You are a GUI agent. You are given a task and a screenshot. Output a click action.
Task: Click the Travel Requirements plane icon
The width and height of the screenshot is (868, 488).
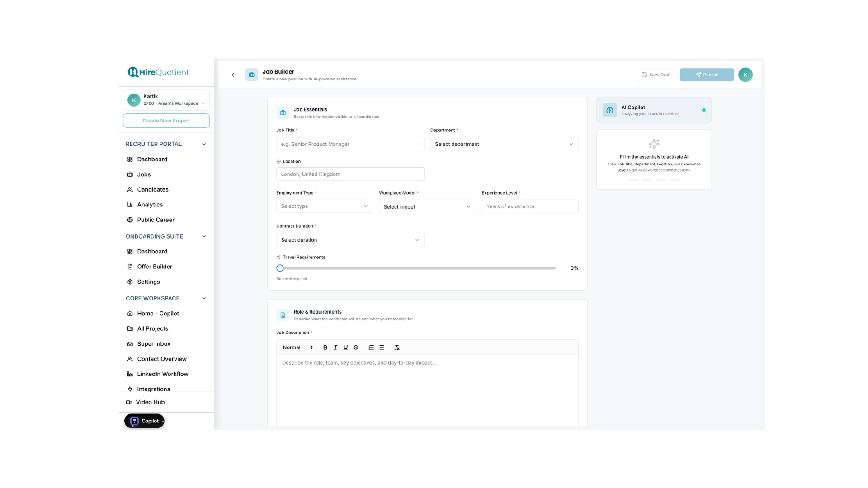click(x=278, y=258)
